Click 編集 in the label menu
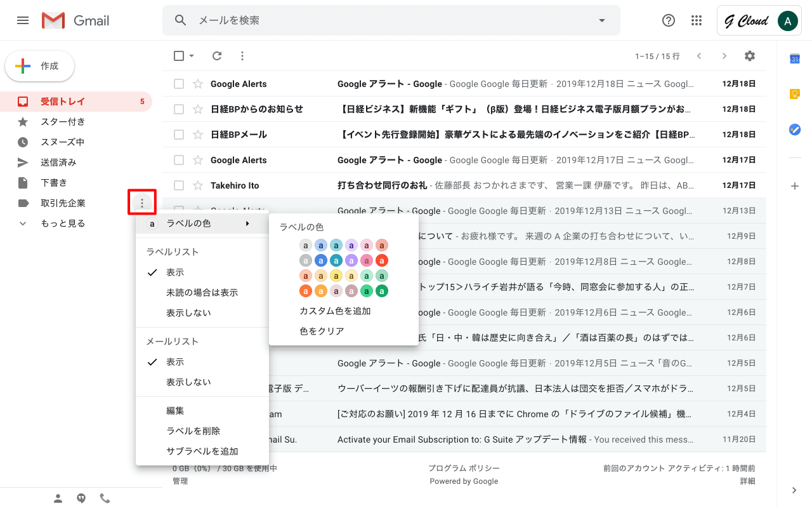 [x=202, y=411]
